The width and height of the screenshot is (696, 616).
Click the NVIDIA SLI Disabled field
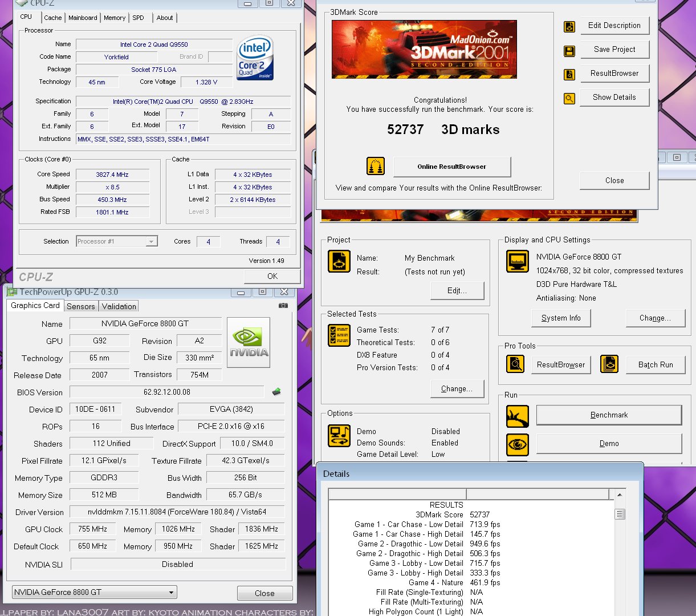coord(177,565)
